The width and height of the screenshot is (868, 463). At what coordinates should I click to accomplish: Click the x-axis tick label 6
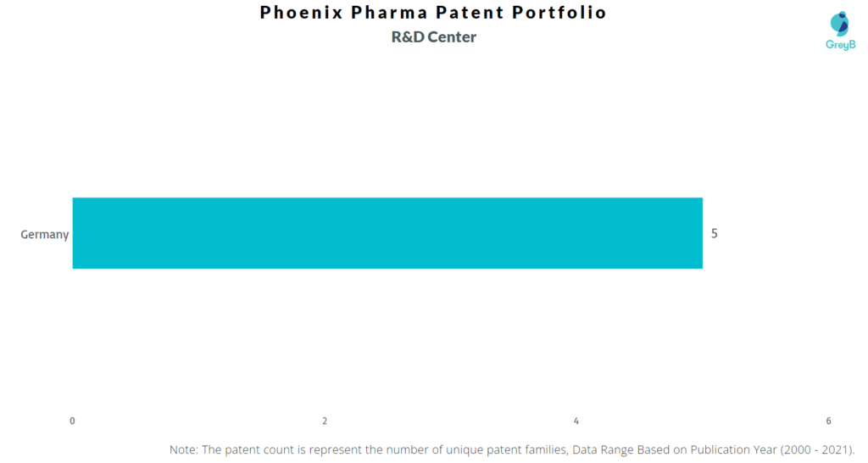coord(829,421)
